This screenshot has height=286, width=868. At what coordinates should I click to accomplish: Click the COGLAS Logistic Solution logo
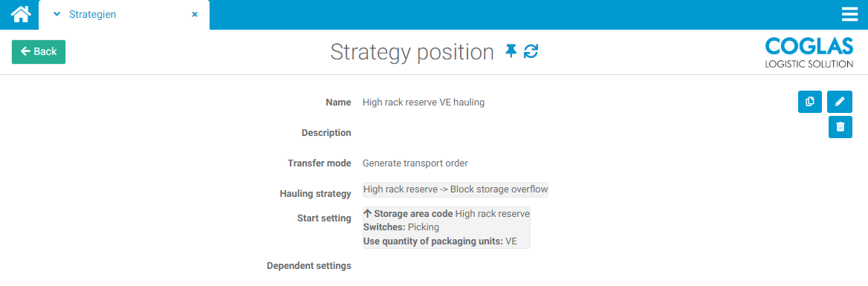809,53
